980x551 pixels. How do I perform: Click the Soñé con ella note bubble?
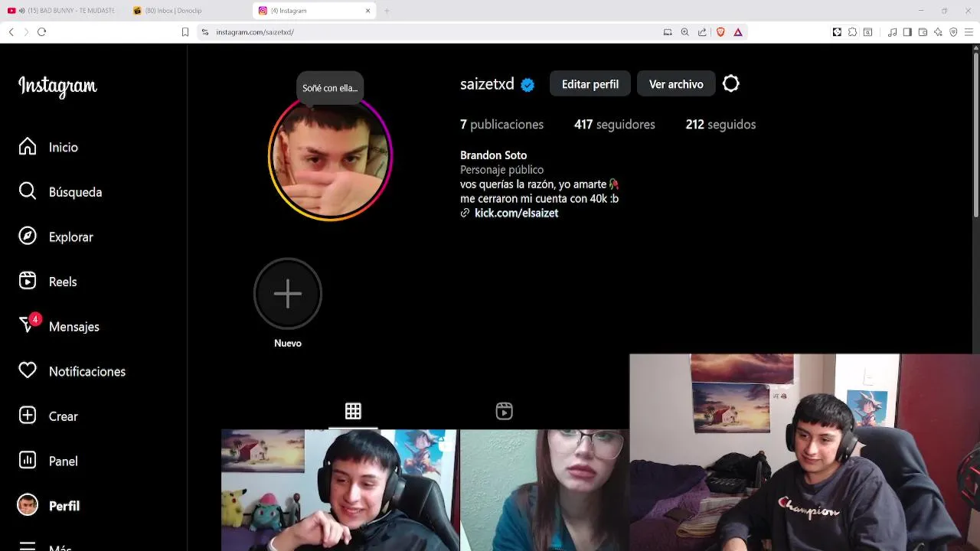(330, 88)
